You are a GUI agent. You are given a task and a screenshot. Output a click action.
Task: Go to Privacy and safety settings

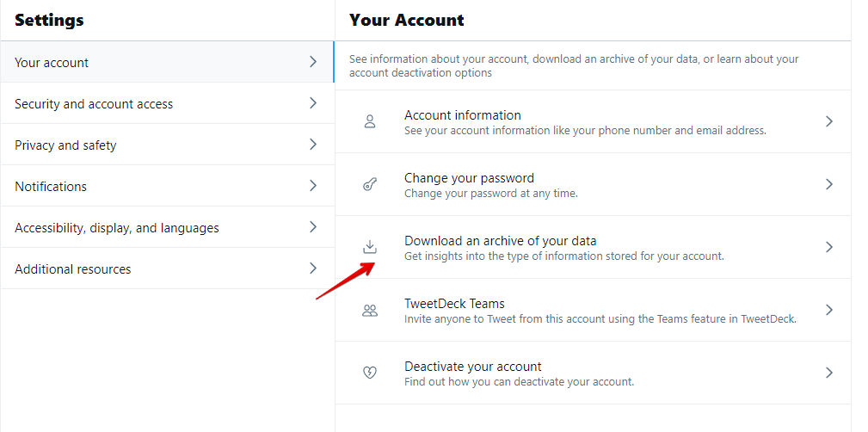coord(65,145)
